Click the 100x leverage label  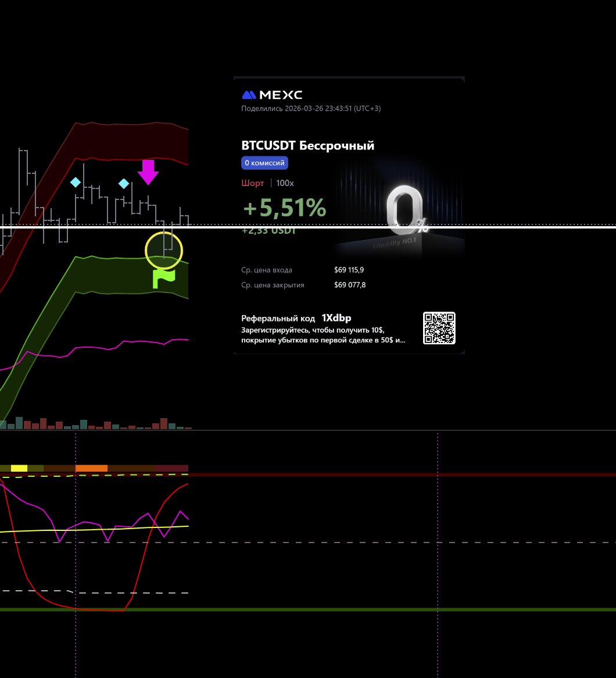(x=285, y=183)
